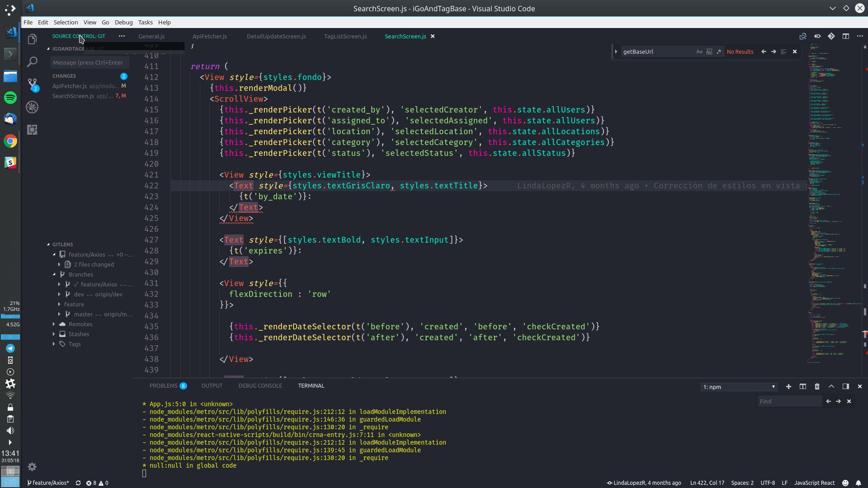Kill the terminal with the trash icon
Viewport: 868px width, 488px height.
pyautogui.click(x=816, y=387)
